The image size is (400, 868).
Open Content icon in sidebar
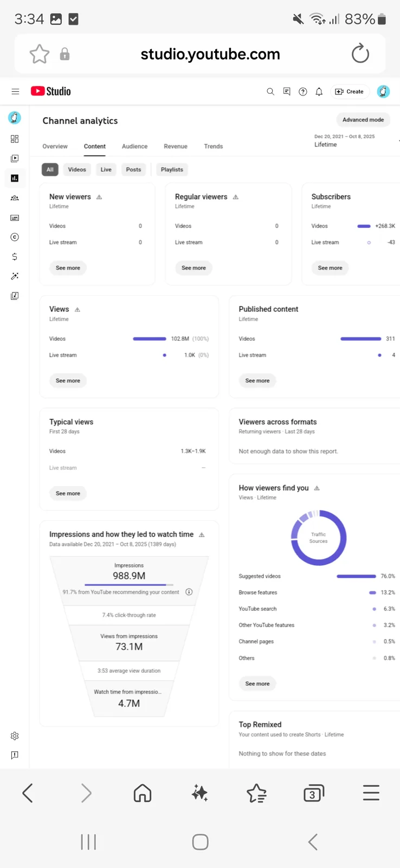pyautogui.click(x=15, y=158)
